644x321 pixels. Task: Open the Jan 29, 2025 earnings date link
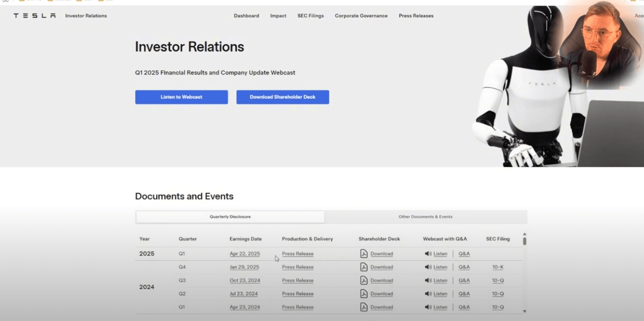[244, 267]
